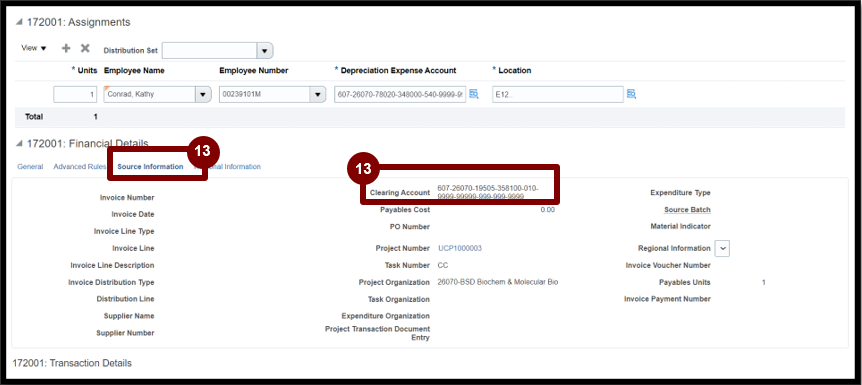Image resolution: width=862 pixels, height=385 pixels.
Task: Click the Distribution Set text field
Action: pyautogui.click(x=209, y=51)
